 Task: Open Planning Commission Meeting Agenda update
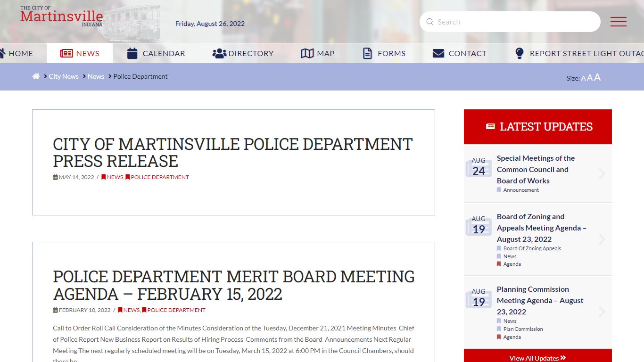(540, 300)
